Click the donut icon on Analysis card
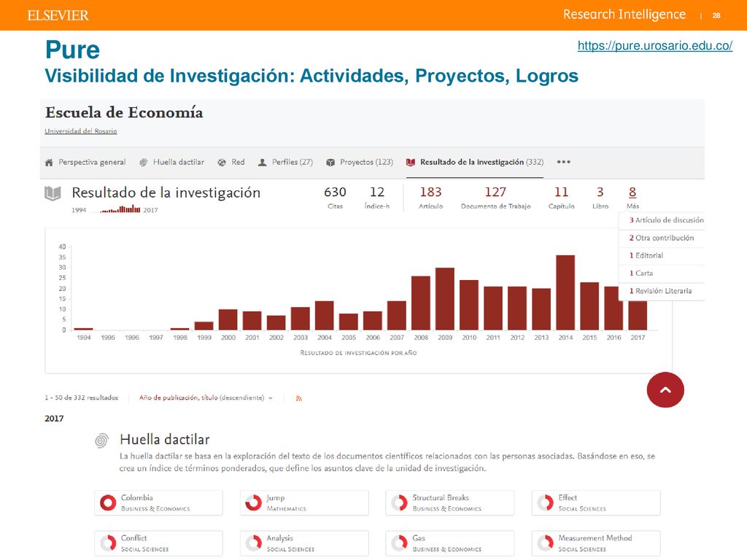The height and width of the screenshot is (560, 747). pos(253,542)
